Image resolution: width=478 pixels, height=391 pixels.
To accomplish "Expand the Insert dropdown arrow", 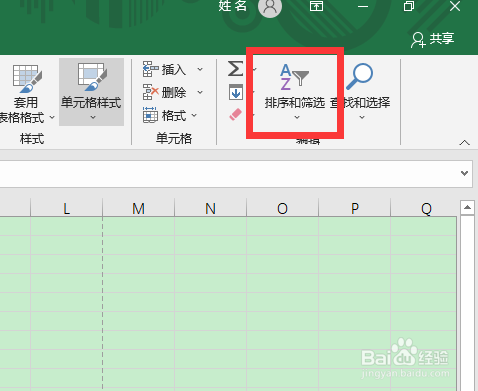I will click(200, 69).
